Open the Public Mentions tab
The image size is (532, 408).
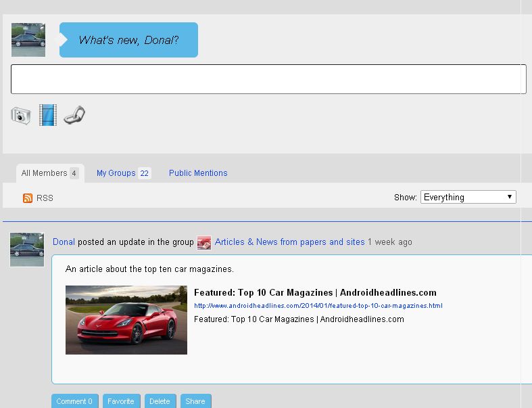(x=198, y=173)
